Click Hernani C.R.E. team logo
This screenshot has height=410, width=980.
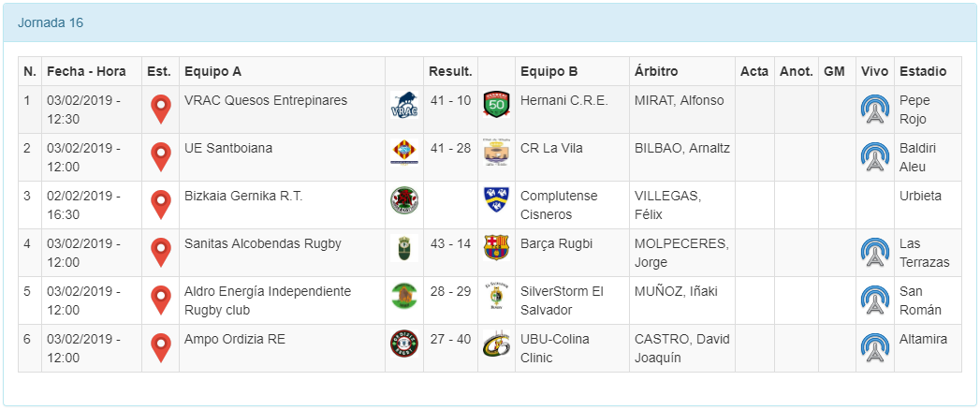pos(496,105)
